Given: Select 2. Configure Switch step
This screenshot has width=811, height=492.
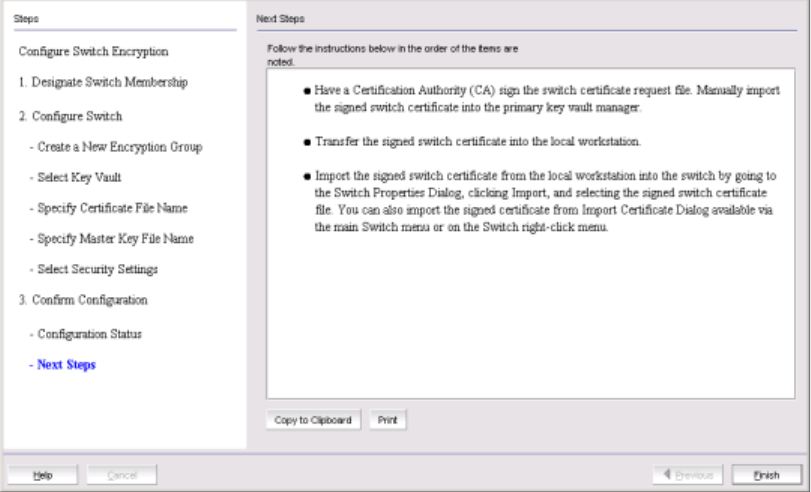Looking at the screenshot, I should click(70, 116).
